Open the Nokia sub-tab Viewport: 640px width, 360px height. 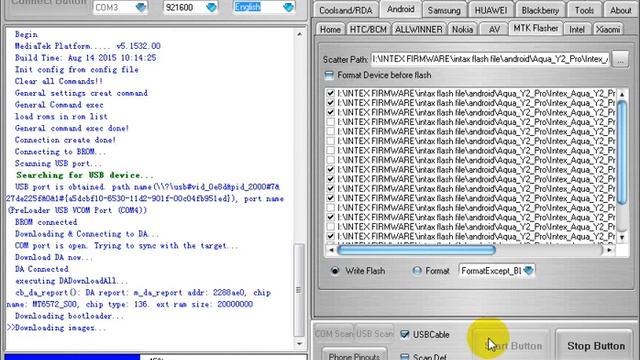point(462,29)
